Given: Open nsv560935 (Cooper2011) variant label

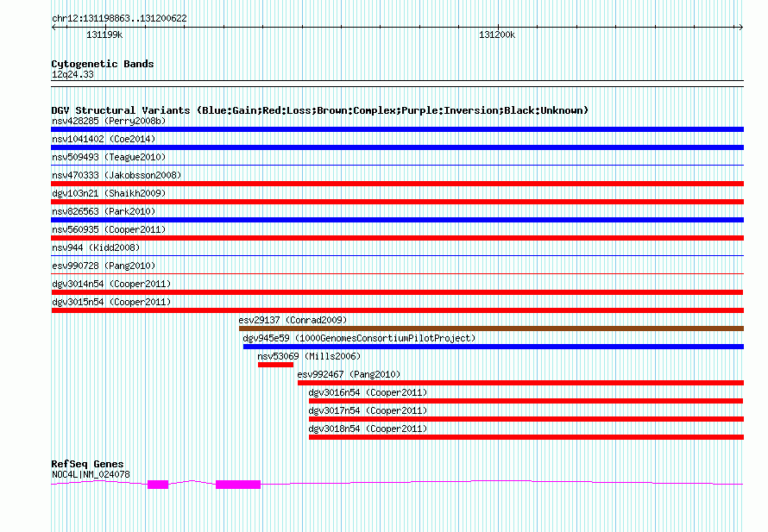Looking at the screenshot, I should point(109,229).
